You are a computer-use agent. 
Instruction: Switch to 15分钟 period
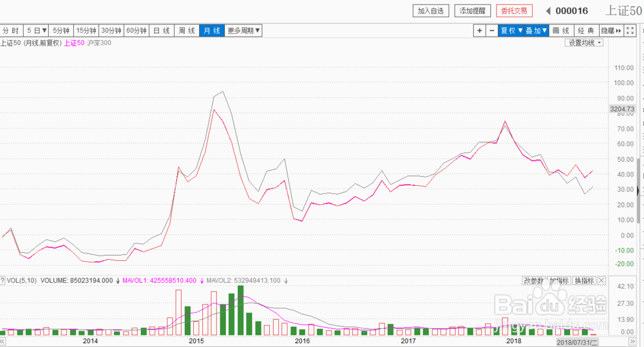pyautogui.click(x=86, y=31)
